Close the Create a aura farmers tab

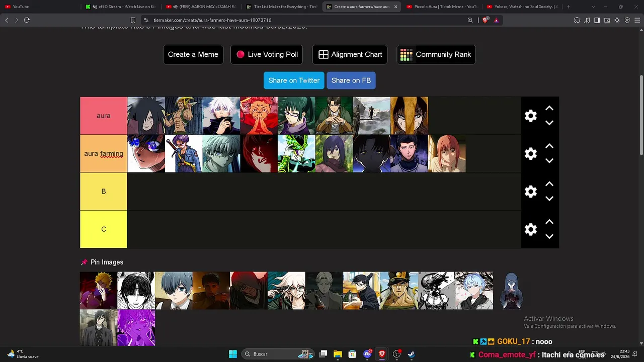click(395, 7)
